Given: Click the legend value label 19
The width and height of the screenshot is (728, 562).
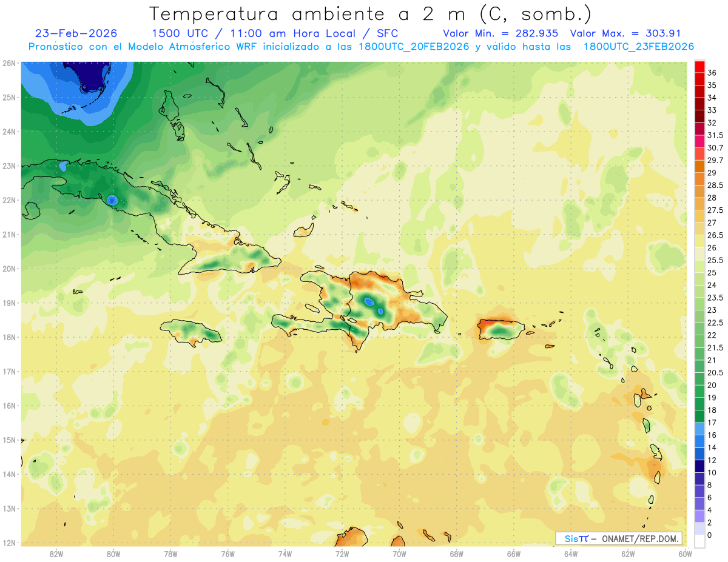Looking at the screenshot, I should tap(712, 398).
